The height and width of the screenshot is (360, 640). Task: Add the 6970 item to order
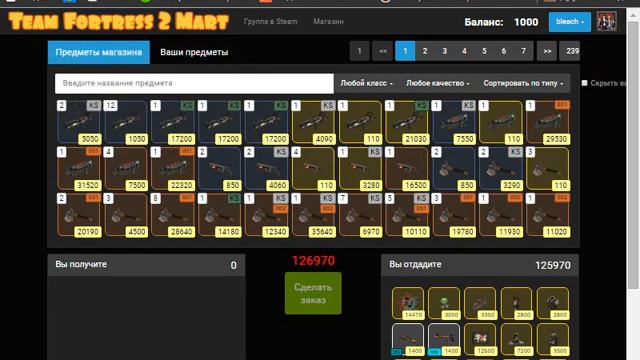pos(360,216)
